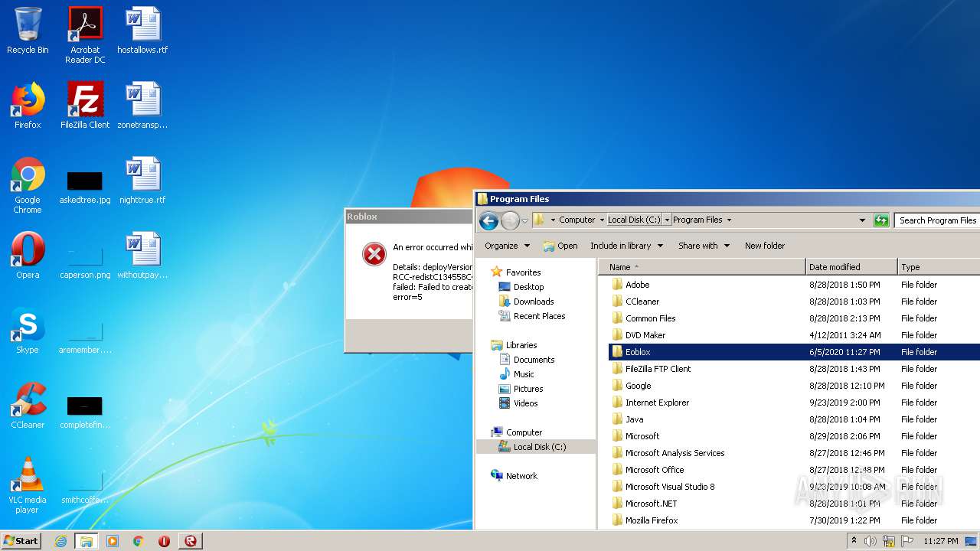Open Windows Media Player from taskbar

point(113,541)
